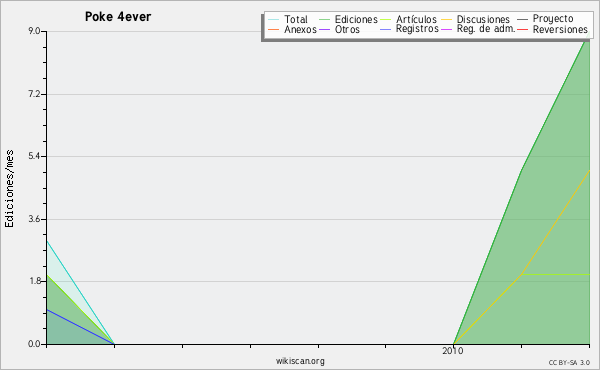Click the CC BY-SA 3.0 license text

[569, 363]
